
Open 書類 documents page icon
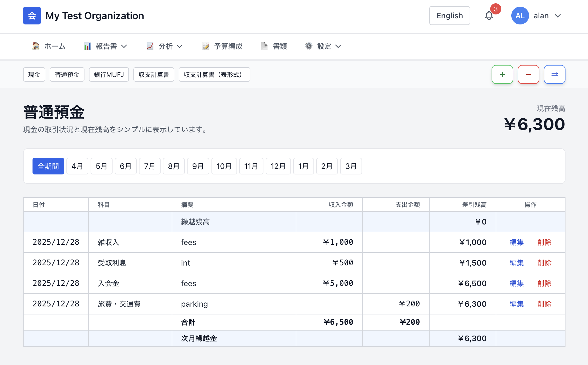coord(274,46)
